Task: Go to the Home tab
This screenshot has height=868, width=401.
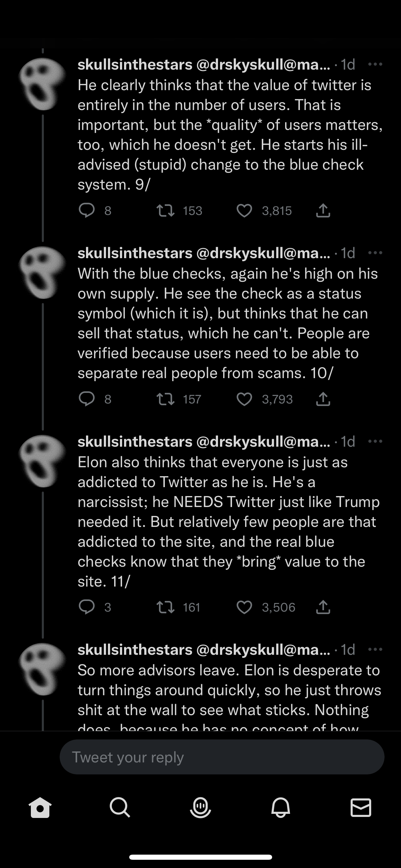Action: pyautogui.click(x=40, y=808)
